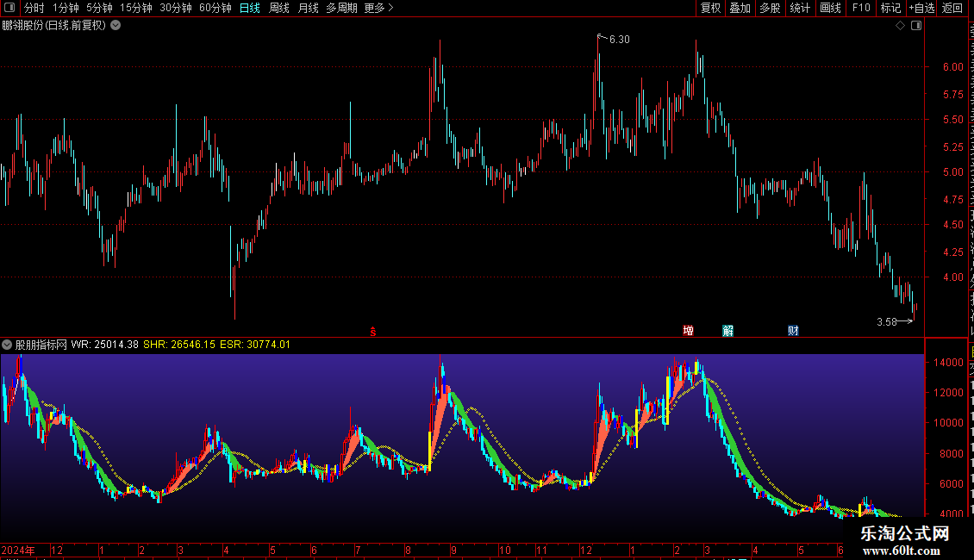Screen dimensions: 974x560
Task: Open F10 company information
Action: pos(861,8)
